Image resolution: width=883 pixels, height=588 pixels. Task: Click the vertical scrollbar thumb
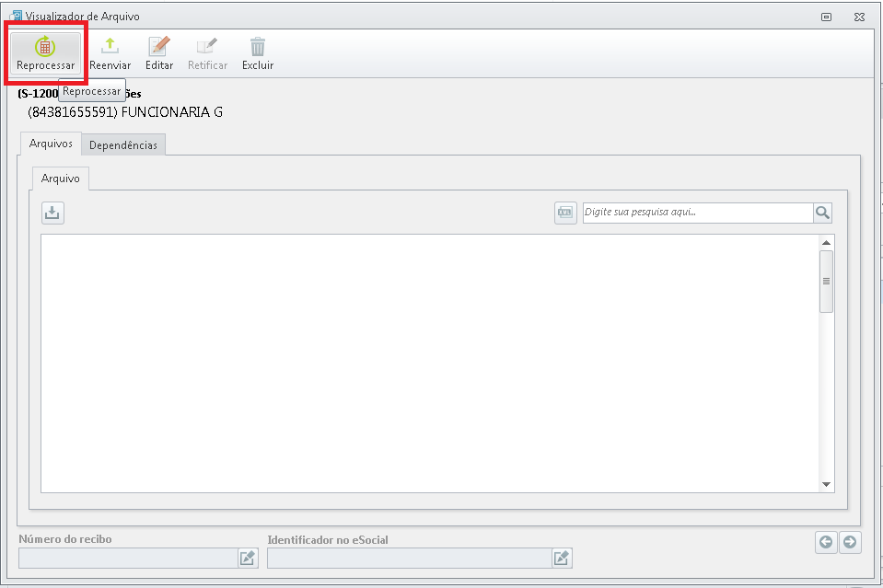pyautogui.click(x=826, y=282)
